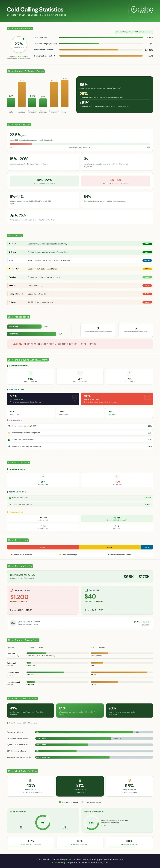160x868 pixels.
Task: Click the icon beside Already have a preferred vendor
Action: coord(9,439)
